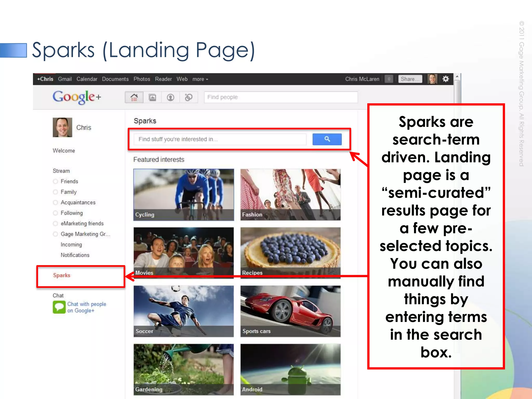
Task: Open the notifications count box
Action: point(389,79)
